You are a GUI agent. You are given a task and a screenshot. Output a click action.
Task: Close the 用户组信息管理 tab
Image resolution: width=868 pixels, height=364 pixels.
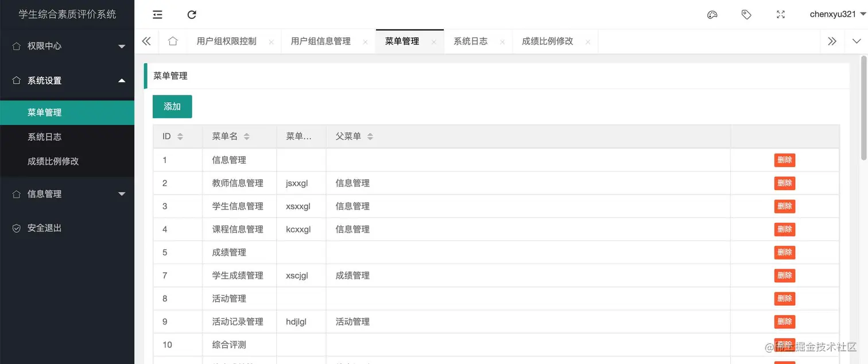365,42
